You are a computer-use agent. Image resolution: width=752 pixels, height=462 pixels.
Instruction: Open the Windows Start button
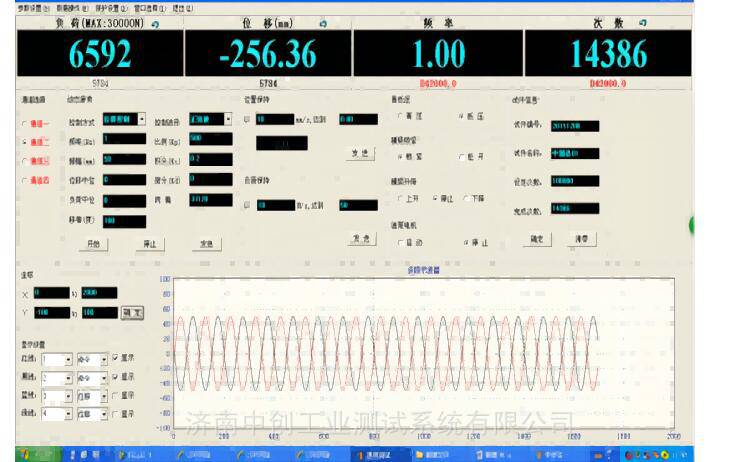[38, 454]
